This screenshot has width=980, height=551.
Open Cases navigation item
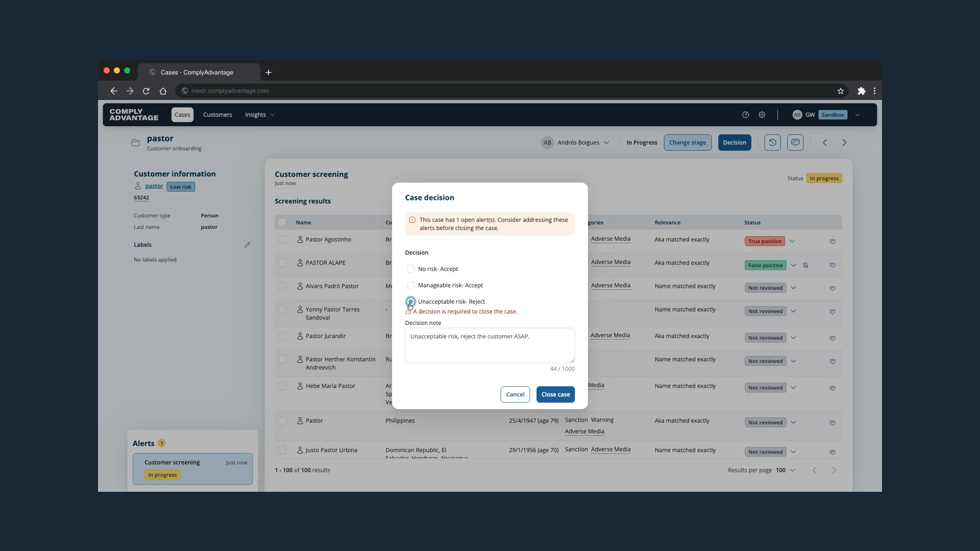(182, 115)
